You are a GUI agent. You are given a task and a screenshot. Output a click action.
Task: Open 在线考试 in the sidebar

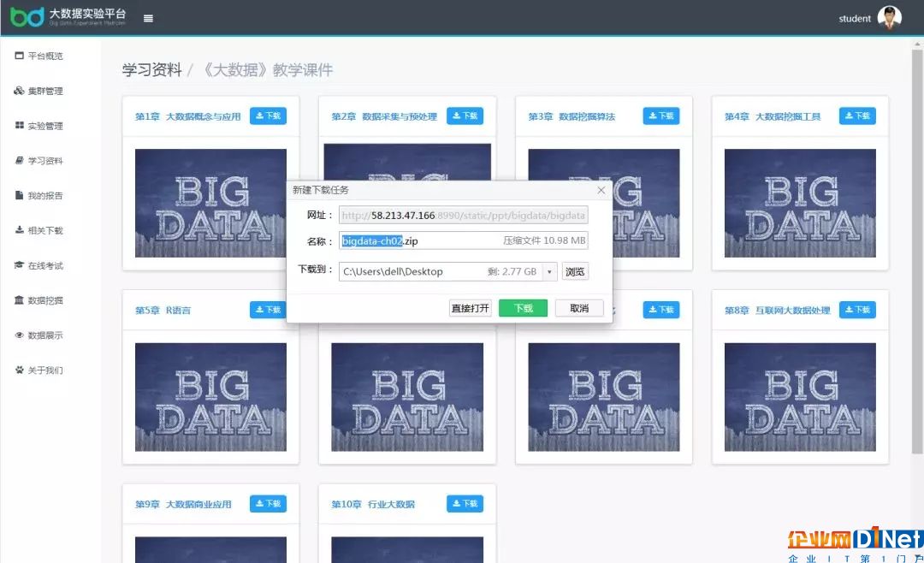(38, 265)
